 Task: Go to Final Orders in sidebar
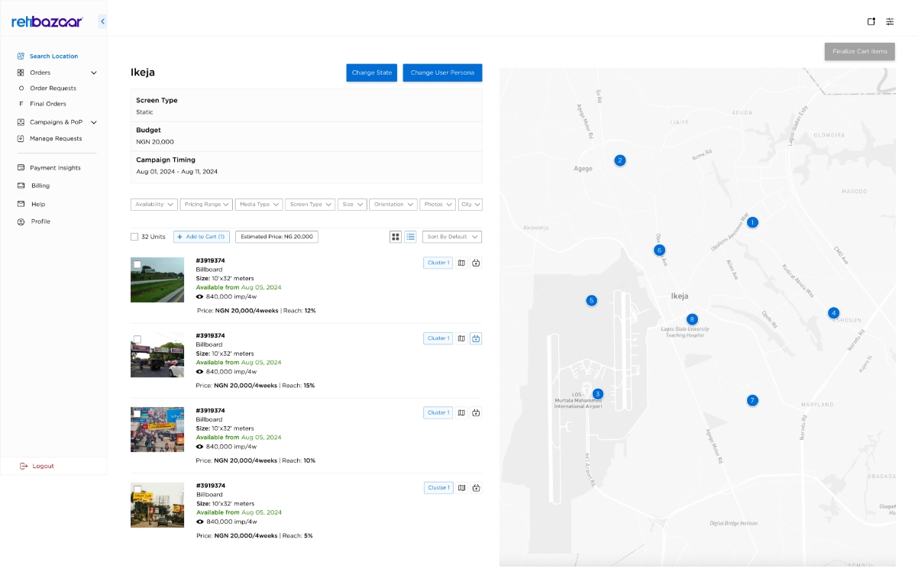pos(47,104)
